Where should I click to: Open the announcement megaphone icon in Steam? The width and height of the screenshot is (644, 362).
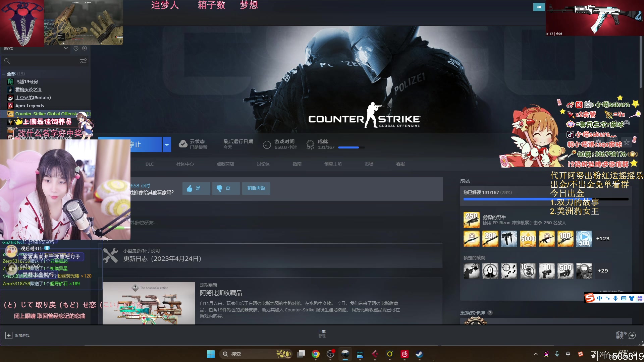[x=539, y=7]
